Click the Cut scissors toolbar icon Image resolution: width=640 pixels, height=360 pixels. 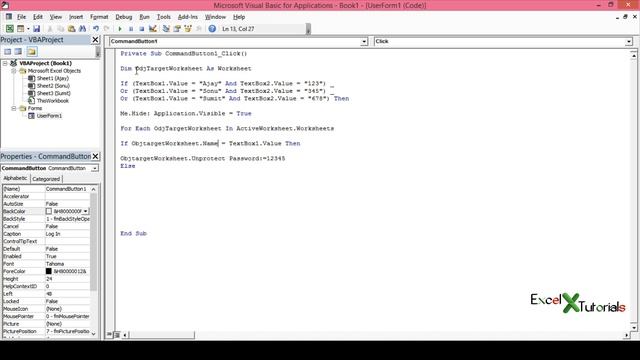click(50, 29)
